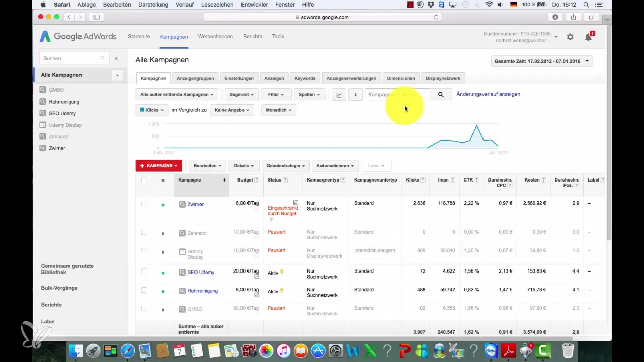Image resolution: width=644 pixels, height=362 pixels.
Task: Check the GMBO campaign row checkbox
Action: tap(144, 308)
